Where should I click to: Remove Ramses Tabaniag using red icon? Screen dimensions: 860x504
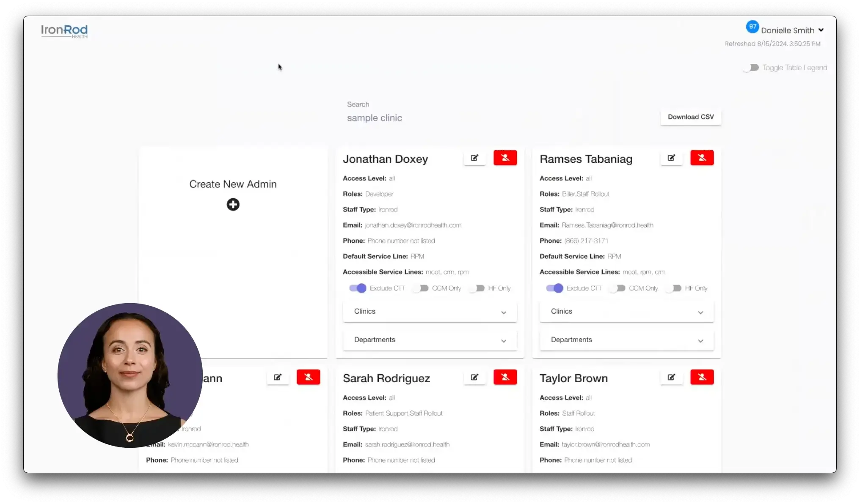pyautogui.click(x=702, y=158)
